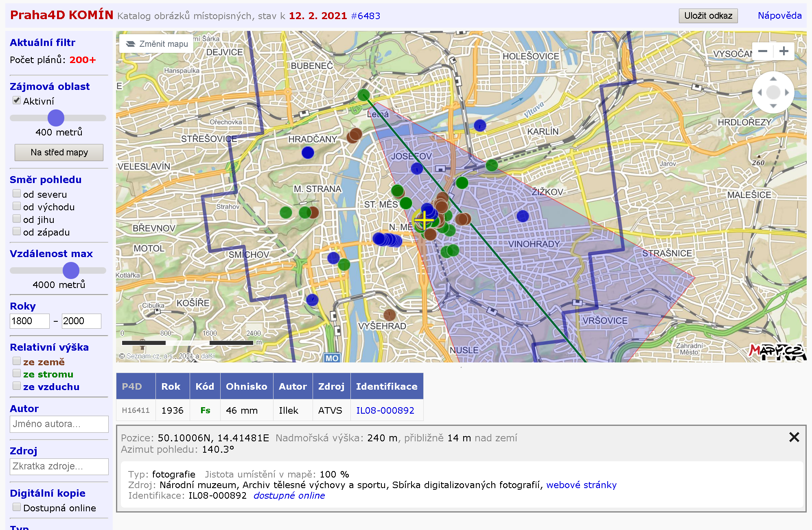Open the Nápověda help link
Image resolution: width=812 pixels, height=530 pixels.
tap(779, 15)
